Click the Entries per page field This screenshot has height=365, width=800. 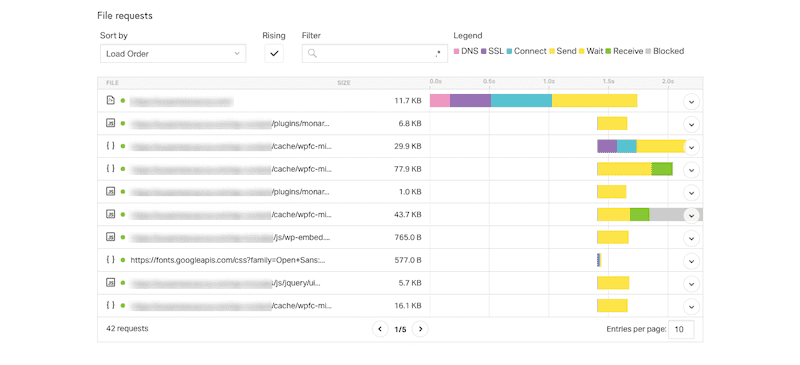coord(682,329)
